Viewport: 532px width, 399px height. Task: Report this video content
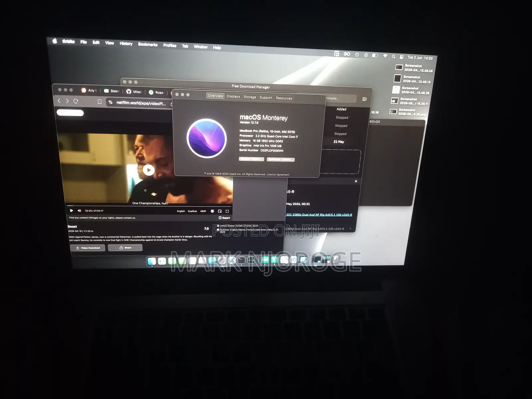click(x=224, y=218)
